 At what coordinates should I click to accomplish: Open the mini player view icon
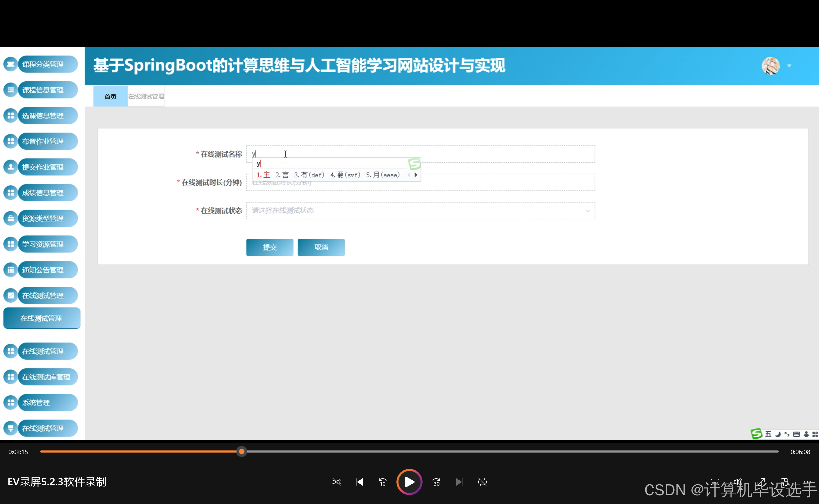[x=784, y=482]
